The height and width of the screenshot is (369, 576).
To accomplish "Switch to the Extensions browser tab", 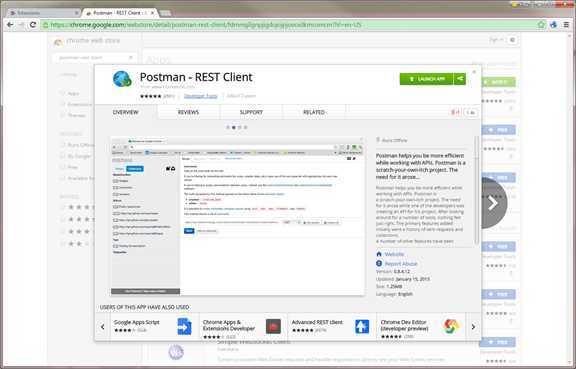I will tap(44, 13).
